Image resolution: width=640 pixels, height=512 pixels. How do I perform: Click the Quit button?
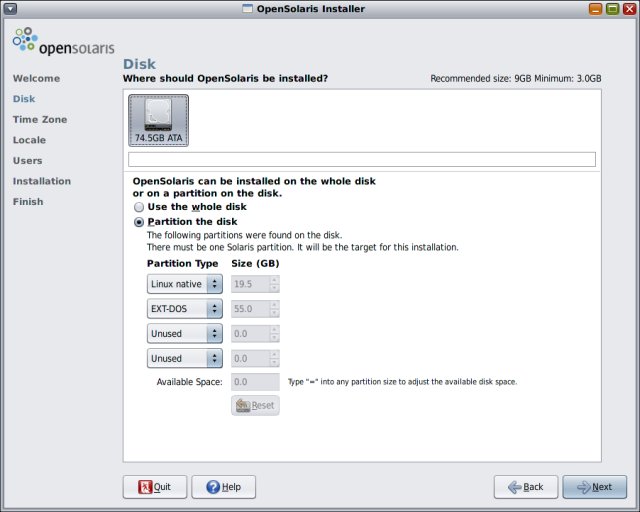click(155, 487)
